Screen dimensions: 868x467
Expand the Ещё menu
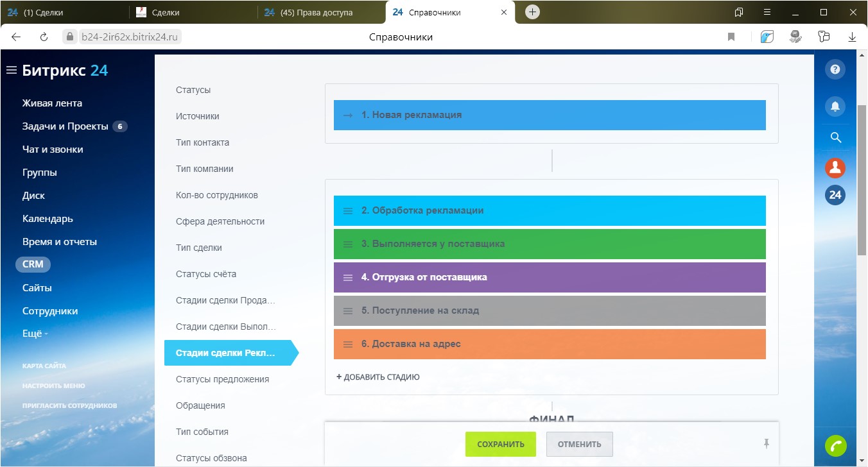pos(35,334)
